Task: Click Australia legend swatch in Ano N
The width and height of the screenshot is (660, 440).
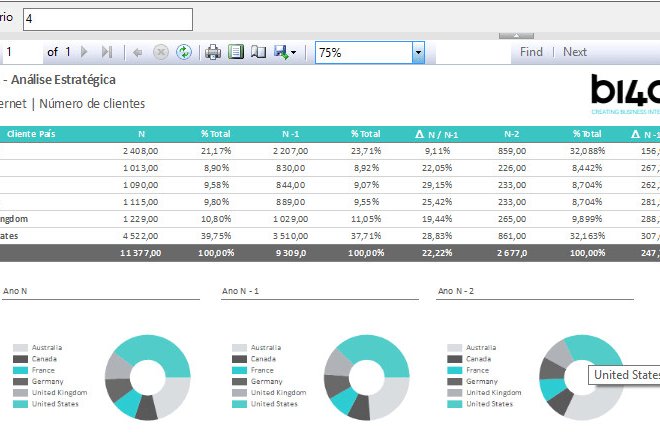Action: [x=20, y=348]
